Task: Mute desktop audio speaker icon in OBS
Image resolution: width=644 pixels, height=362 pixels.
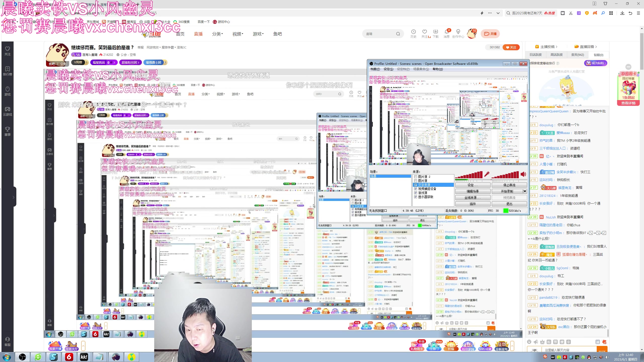Action: 523,174
